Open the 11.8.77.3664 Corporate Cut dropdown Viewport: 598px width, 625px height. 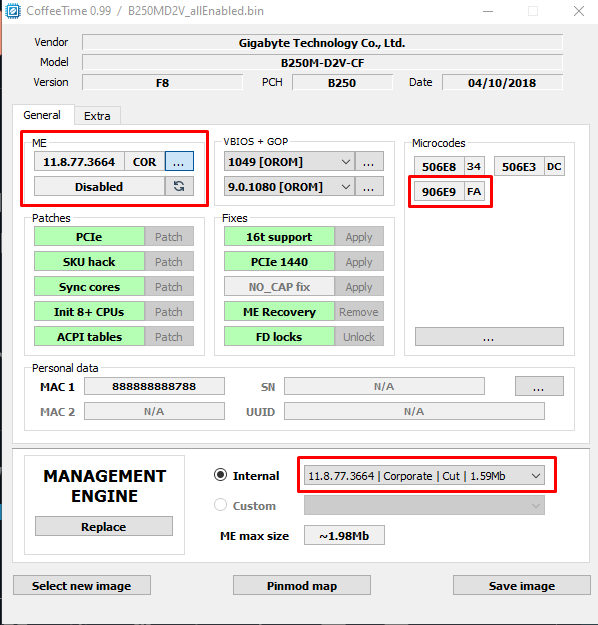[425, 476]
